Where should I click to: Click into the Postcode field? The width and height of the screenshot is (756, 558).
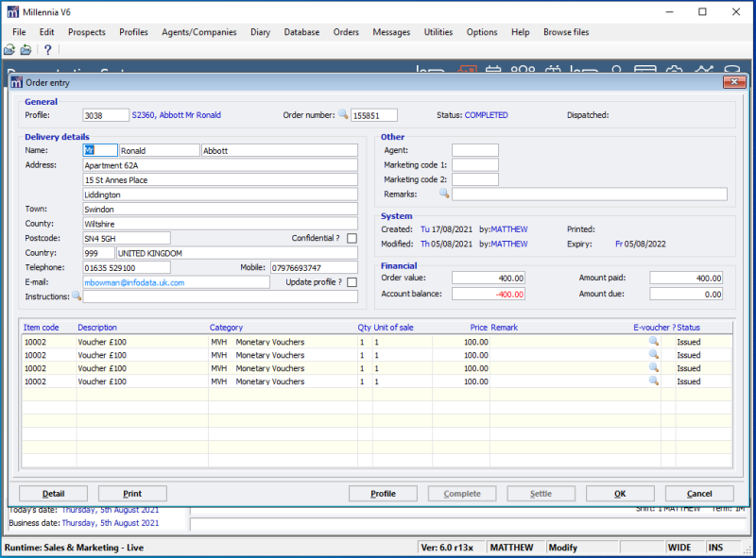(127, 238)
